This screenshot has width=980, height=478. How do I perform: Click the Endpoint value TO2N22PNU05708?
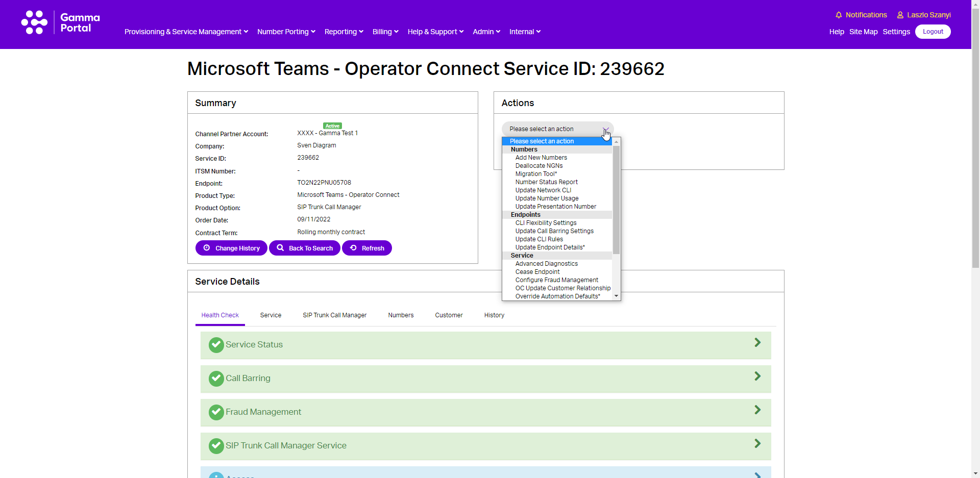click(x=324, y=183)
